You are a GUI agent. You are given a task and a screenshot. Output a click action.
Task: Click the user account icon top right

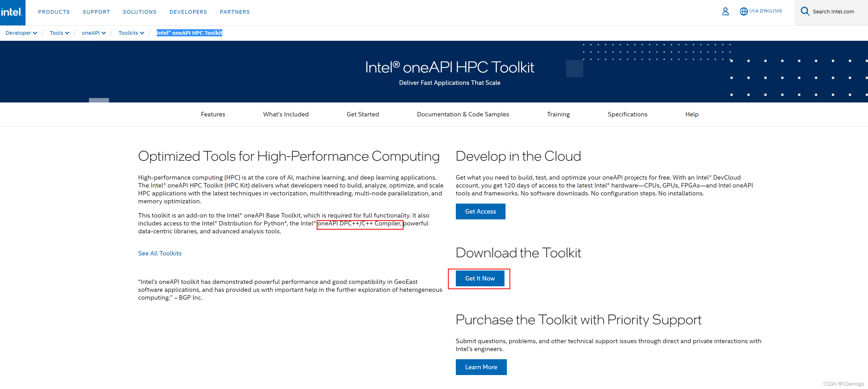725,11
